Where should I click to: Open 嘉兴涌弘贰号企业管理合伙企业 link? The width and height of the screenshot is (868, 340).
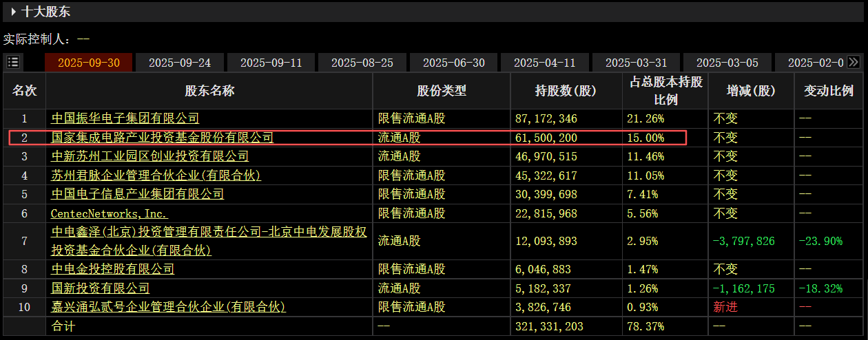(168, 307)
